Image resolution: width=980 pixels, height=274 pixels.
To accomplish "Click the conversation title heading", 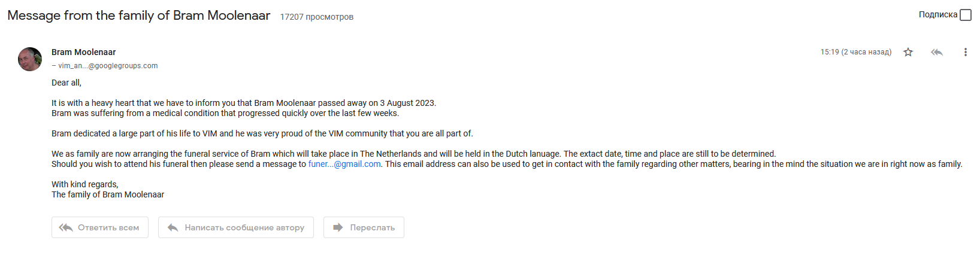I will (x=138, y=16).
